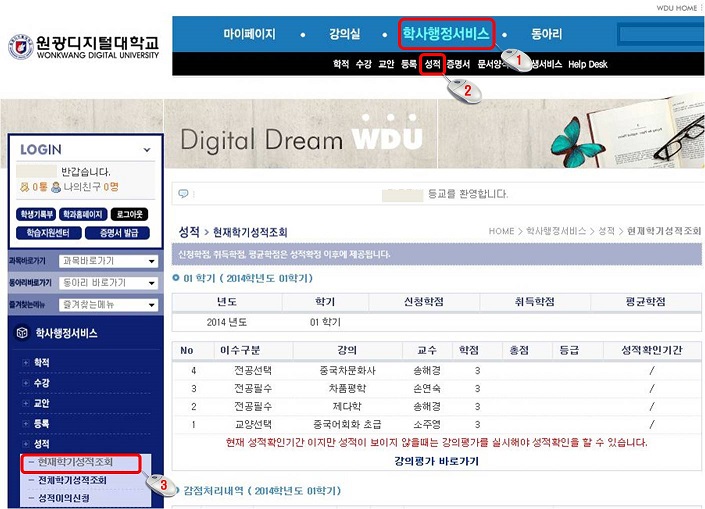Collapse the LOGIN panel chevron

click(x=146, y=149)
